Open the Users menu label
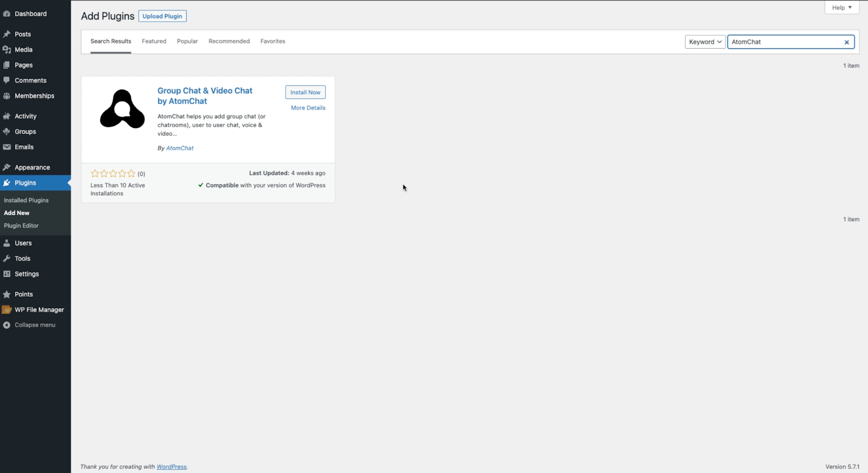This screenshot has height=473, width=868. pyautogui.click(x=23, y=243)
